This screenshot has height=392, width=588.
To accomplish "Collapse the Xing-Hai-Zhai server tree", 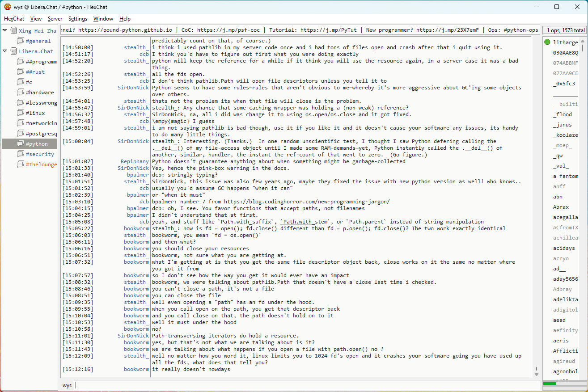I will 5,31.
